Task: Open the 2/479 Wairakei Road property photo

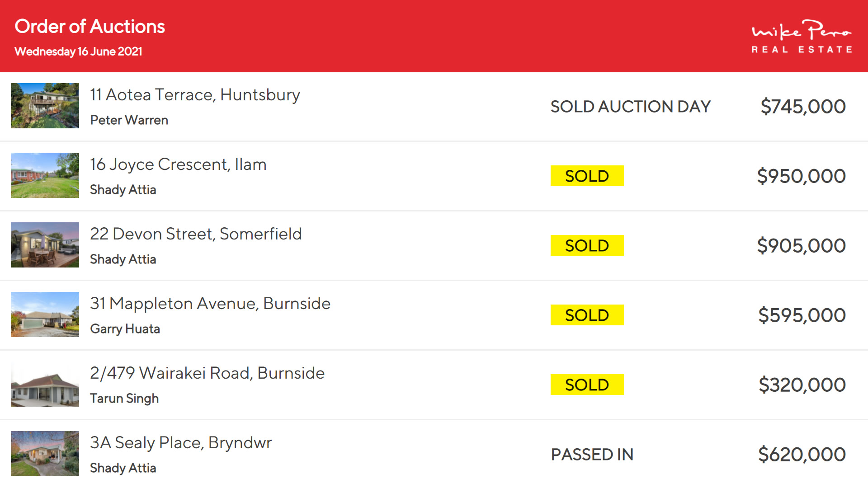Action: [x=45, y=384]
